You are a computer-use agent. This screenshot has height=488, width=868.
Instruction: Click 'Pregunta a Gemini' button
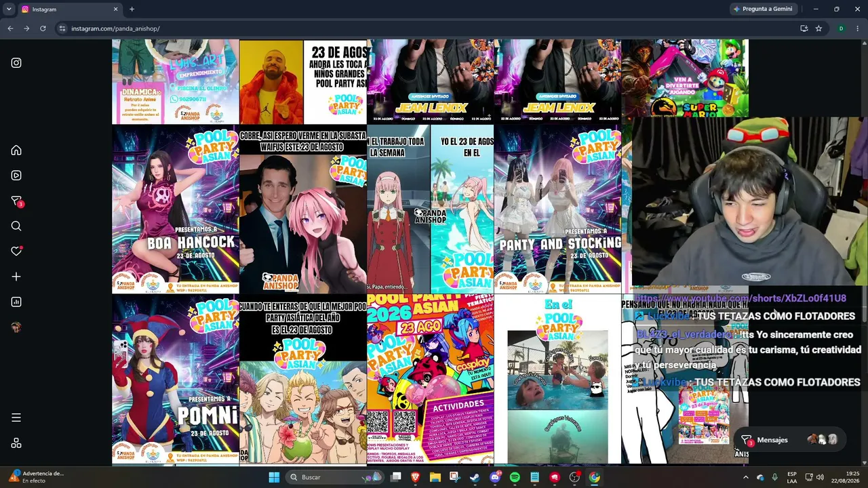click(x=762, y=9)
